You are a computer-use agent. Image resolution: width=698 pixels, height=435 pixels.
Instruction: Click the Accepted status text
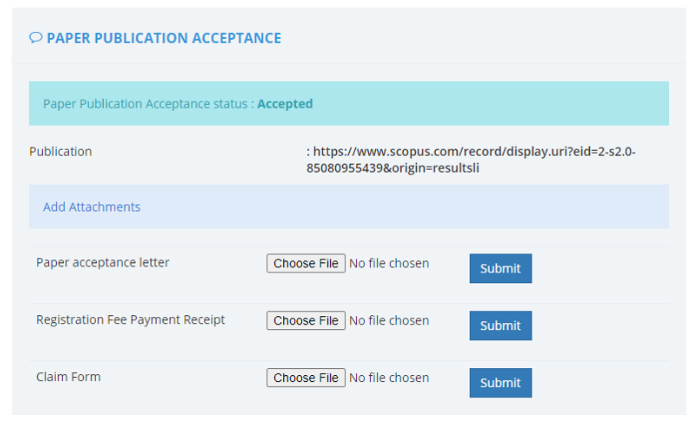click(285, 104)
